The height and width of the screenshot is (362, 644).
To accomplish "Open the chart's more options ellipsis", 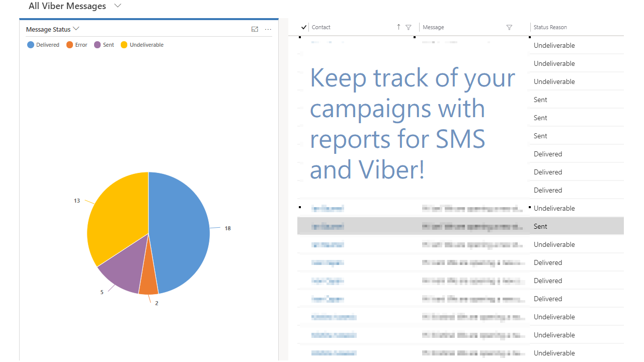I will (268, 29).
